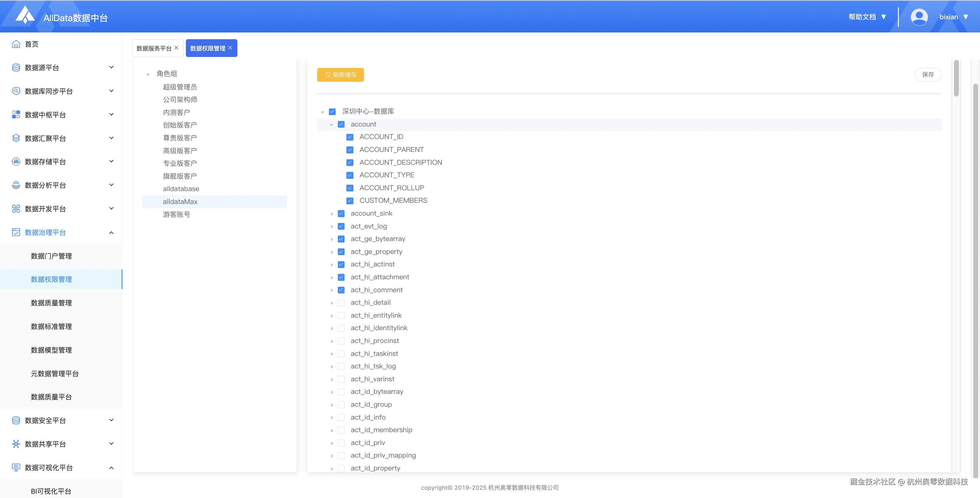Click the user avatar icon in header
980x498 pixels.
click(x=919, y=17)
